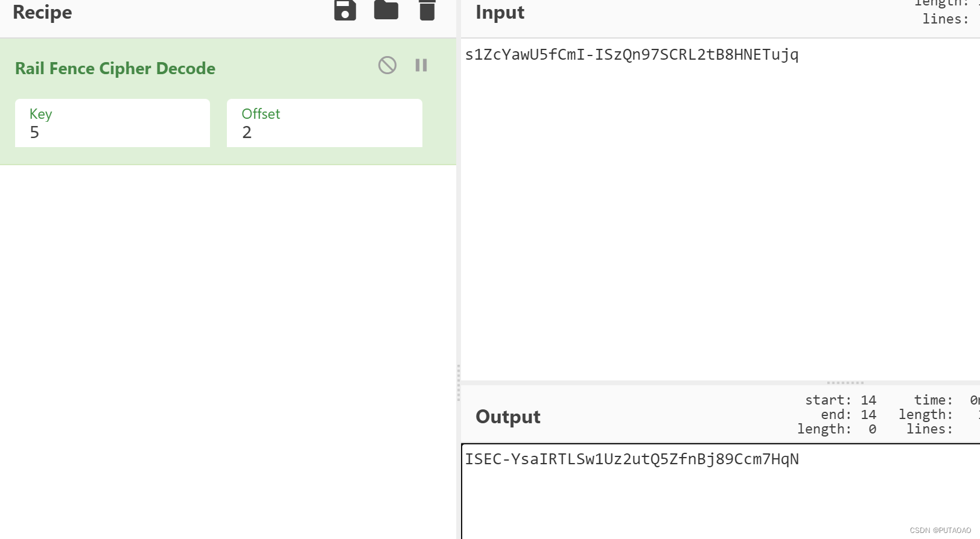Place cursor in Input text s1ZcYawU5fCmI string

click(x=632, y=55)
